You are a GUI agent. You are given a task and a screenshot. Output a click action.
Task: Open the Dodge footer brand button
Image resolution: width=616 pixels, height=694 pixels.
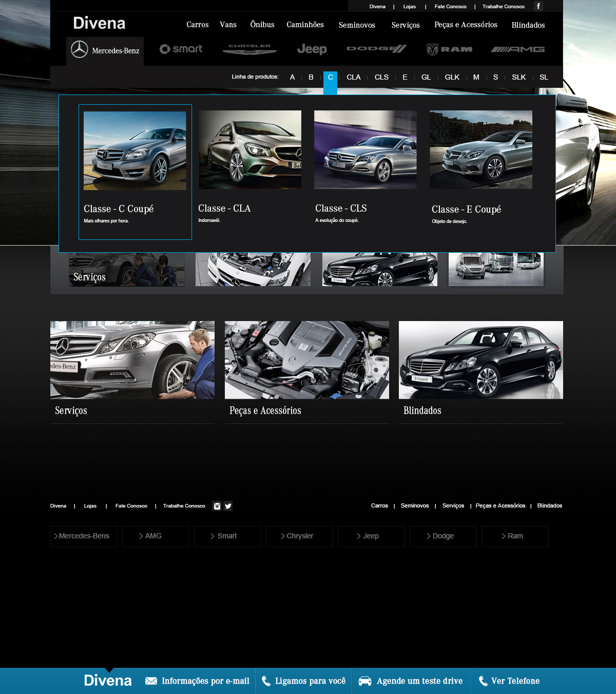(x=443, y=536)
